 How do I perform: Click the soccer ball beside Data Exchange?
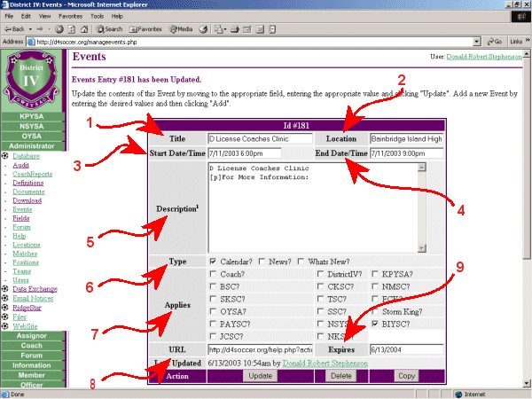point(6,289)
